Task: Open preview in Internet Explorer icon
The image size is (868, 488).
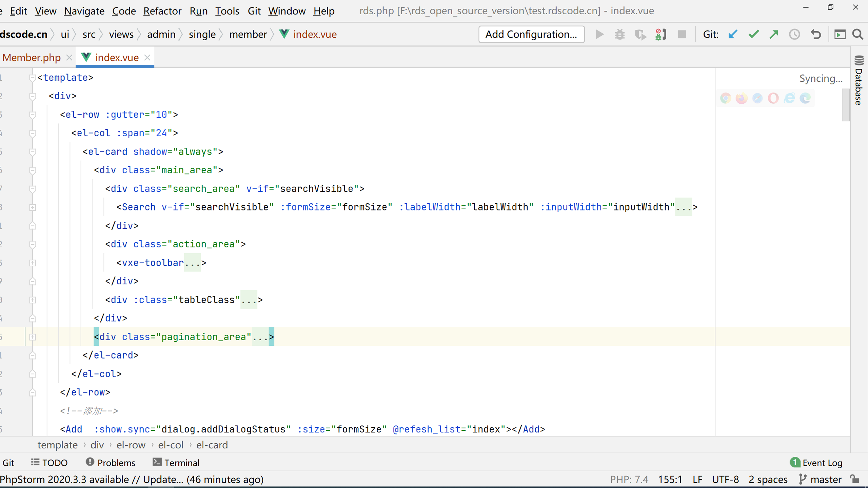Action: click(x=789, y=98)
